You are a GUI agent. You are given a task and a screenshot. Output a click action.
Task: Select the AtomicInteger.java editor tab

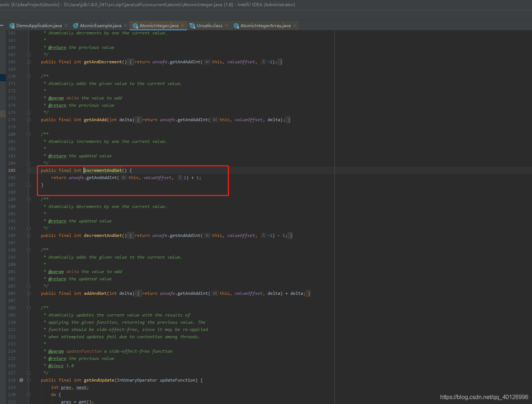[x=159, y=26]
